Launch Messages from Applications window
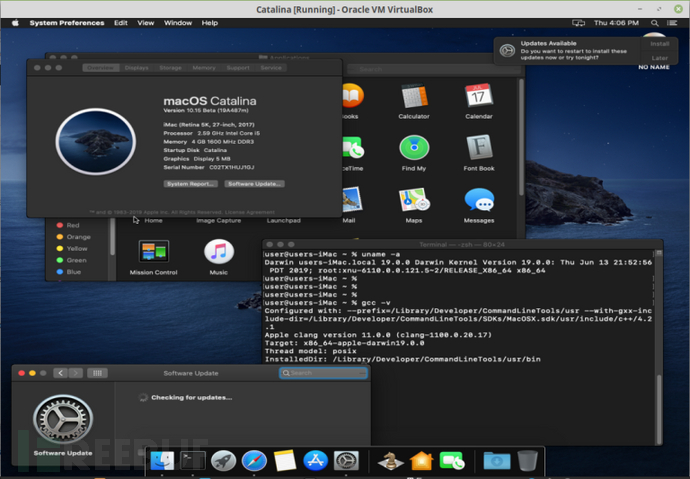 (x=479, y=200)
